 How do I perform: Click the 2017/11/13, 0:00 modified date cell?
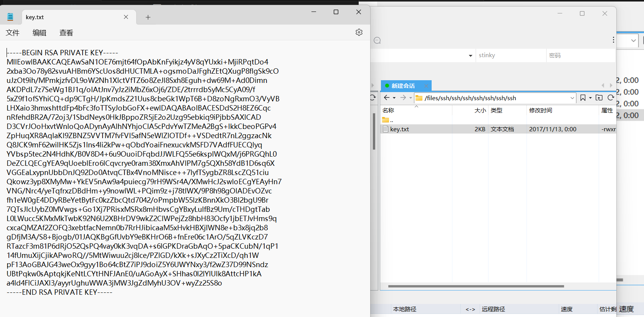click(x=553, y=129)
